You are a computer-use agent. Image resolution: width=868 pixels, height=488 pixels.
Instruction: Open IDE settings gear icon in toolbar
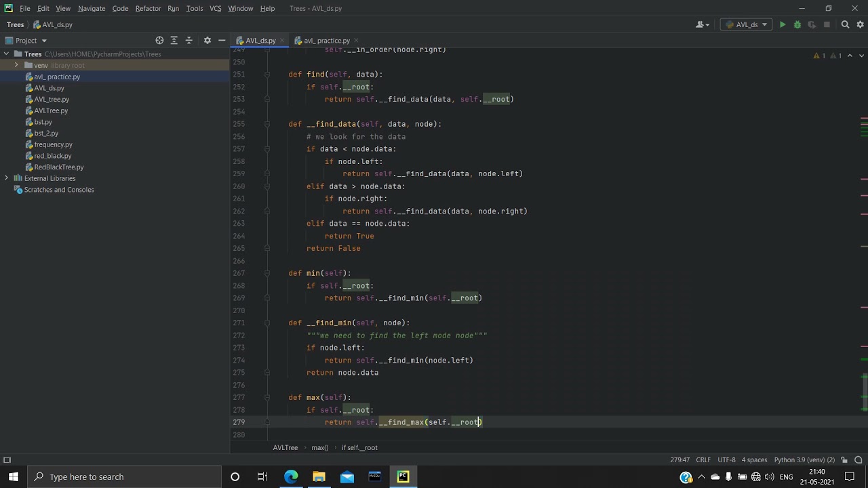[860, 24]
